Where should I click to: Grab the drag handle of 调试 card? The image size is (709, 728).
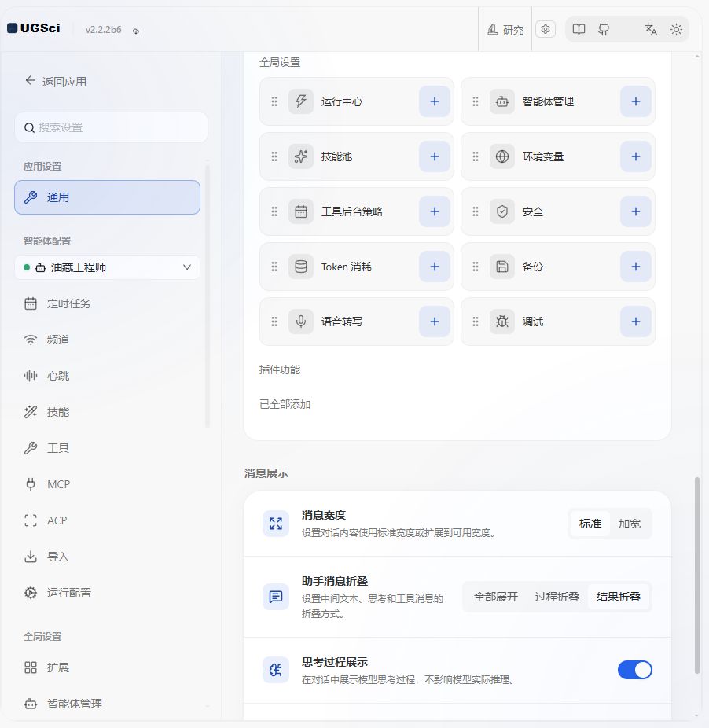coord(476,322)
